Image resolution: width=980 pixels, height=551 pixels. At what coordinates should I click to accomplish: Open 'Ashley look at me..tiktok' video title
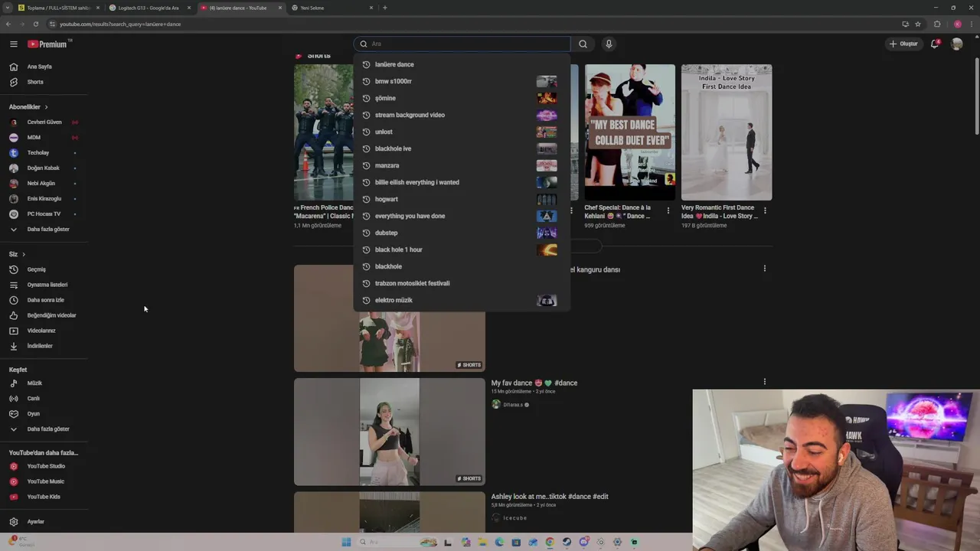point(550,497)
